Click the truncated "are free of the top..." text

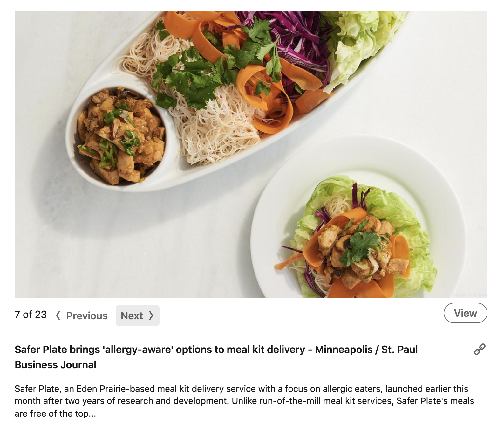coord(55,413)
